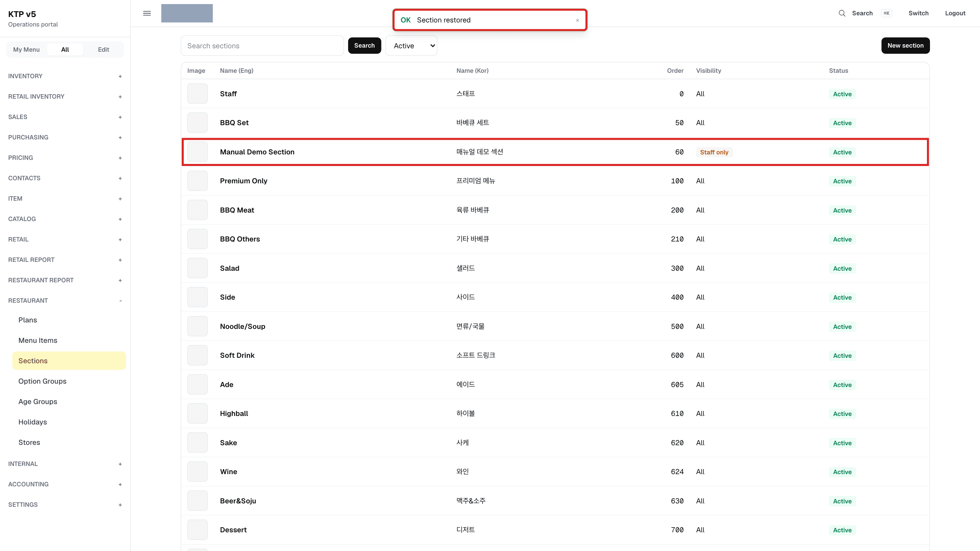
Task: Expand the PURCHASING menu group
Action: (65, 137)
